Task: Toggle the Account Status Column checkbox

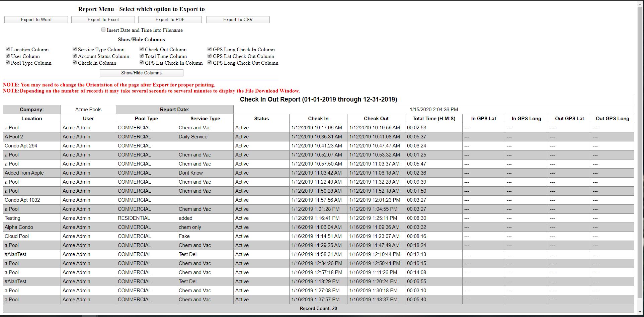Action: (75, 56)
